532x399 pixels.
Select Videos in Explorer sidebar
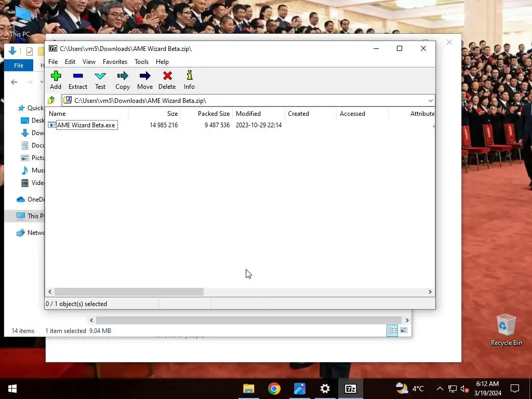(x=33, y=183)
